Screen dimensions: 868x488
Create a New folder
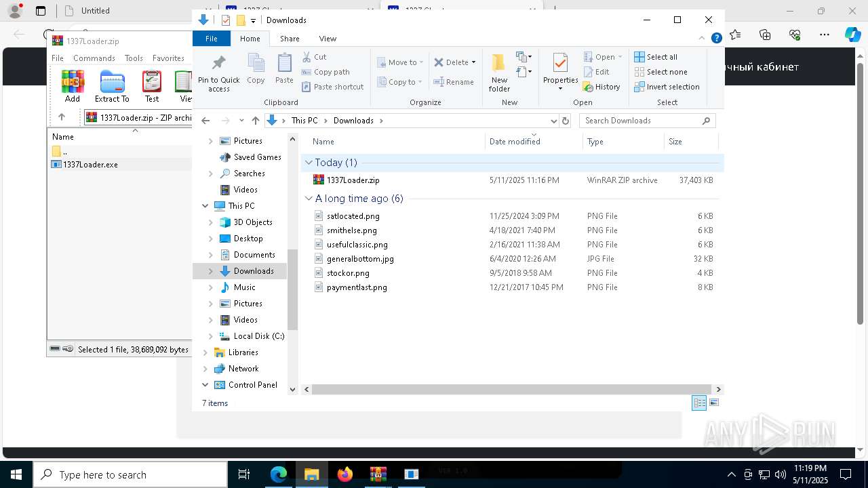point(499,73)
